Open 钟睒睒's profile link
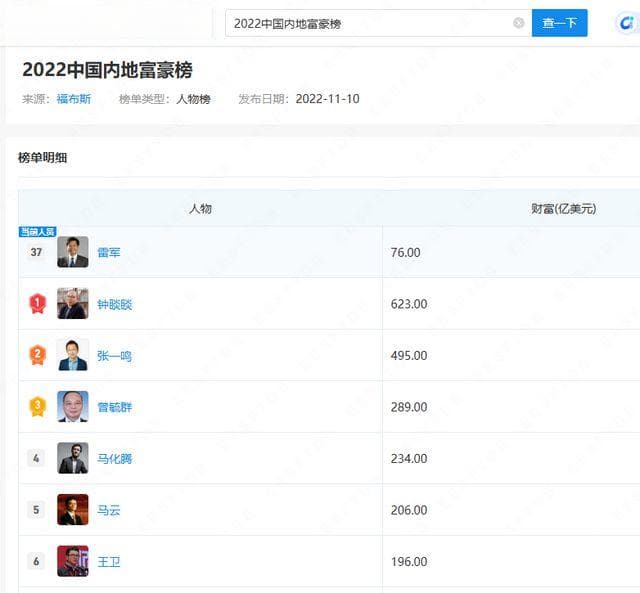The width and height of the screenshot is (640, 593). (115, 304)
